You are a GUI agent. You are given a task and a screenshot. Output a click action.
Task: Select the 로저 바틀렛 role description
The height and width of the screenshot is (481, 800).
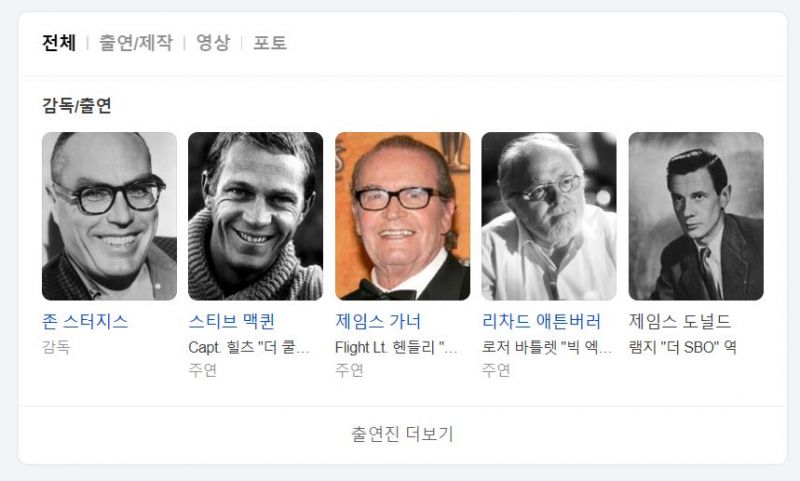546,347
